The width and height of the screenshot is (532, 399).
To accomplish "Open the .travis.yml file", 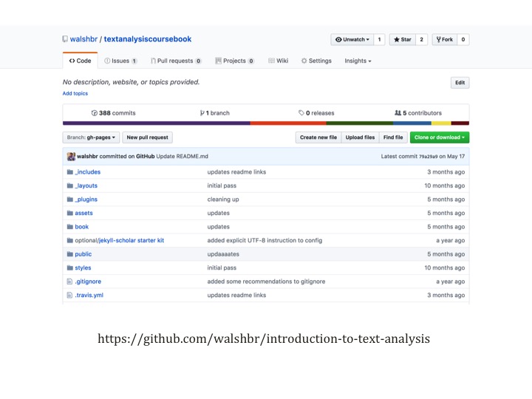I will tap(89, 295).
